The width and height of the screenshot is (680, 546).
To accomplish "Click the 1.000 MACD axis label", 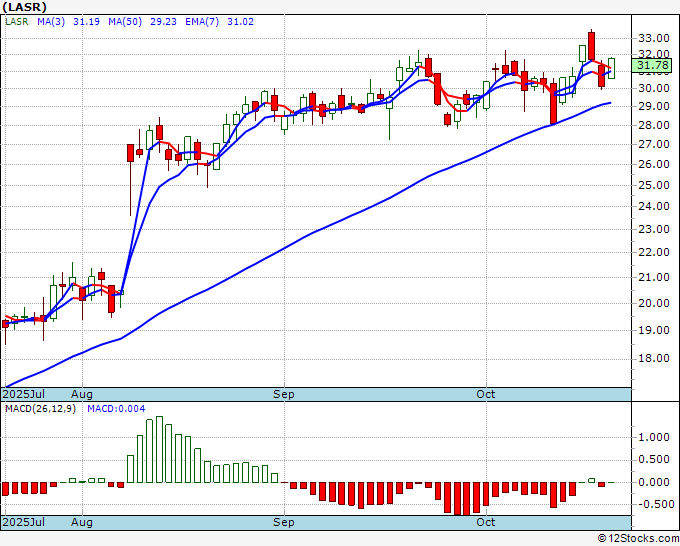I will (654, 437).
